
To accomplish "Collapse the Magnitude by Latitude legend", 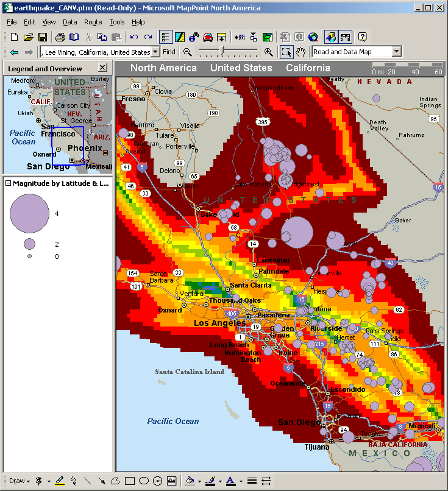I will 8,183.
